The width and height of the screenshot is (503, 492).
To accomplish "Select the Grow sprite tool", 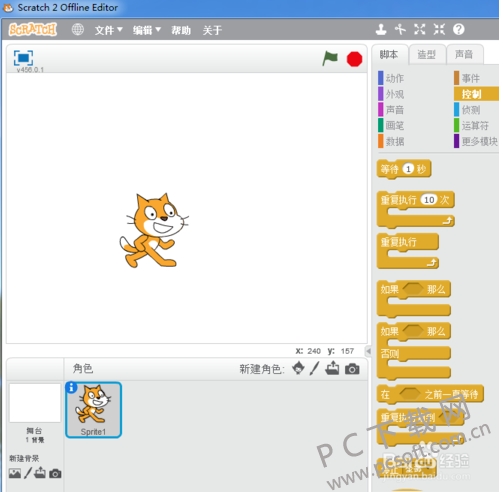I will pyautogui.click(x=419, y=29).
